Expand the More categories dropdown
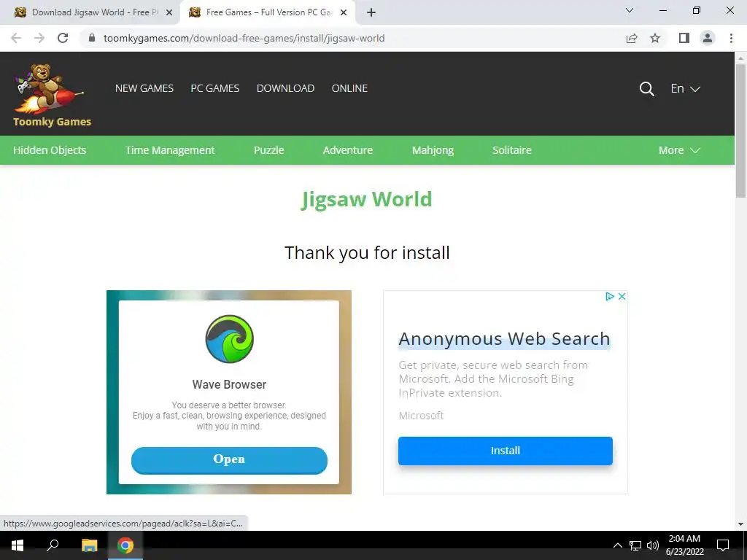 coord(679,150)
